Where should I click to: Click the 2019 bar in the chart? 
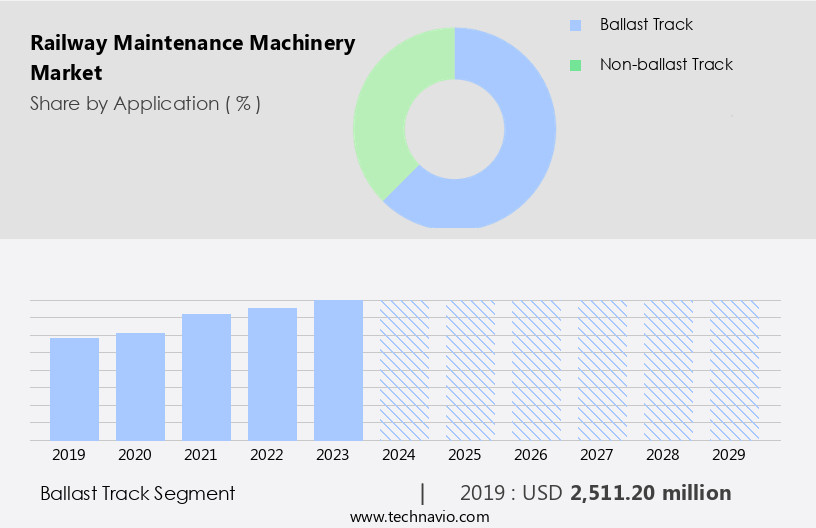75,389
